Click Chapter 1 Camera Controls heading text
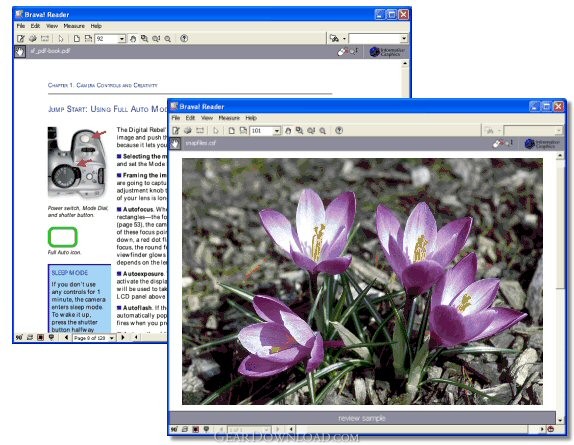This screenshot has height=445, width=574. pyautogui.click(x=102, y=85)
